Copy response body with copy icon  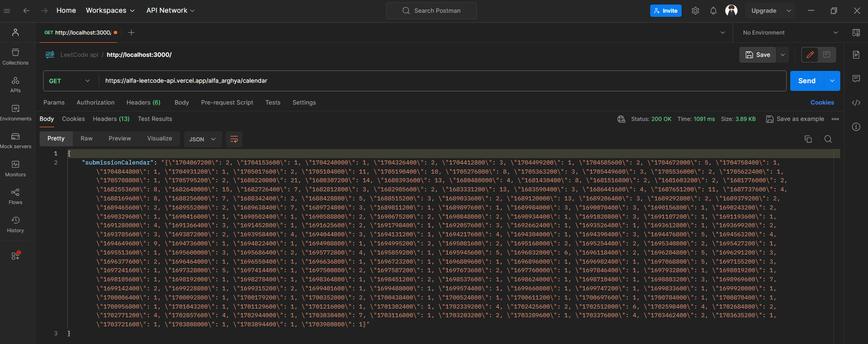point(808,139)
